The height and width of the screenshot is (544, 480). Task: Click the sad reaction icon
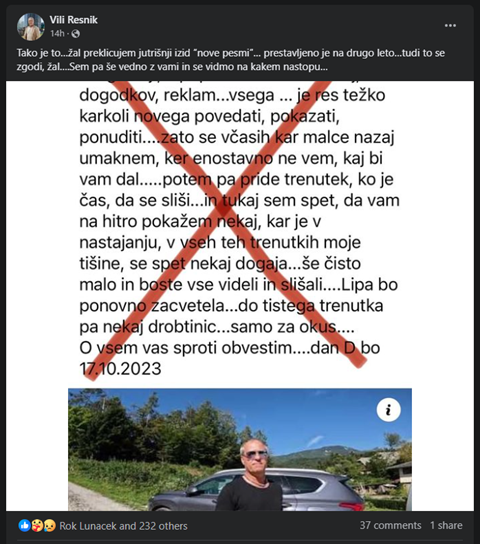click(49, 526)
